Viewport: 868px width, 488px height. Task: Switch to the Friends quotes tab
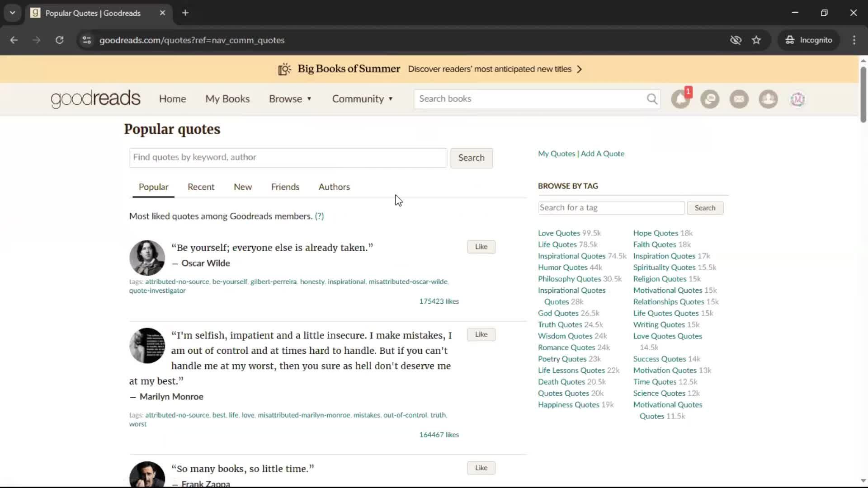click(285, 187)
